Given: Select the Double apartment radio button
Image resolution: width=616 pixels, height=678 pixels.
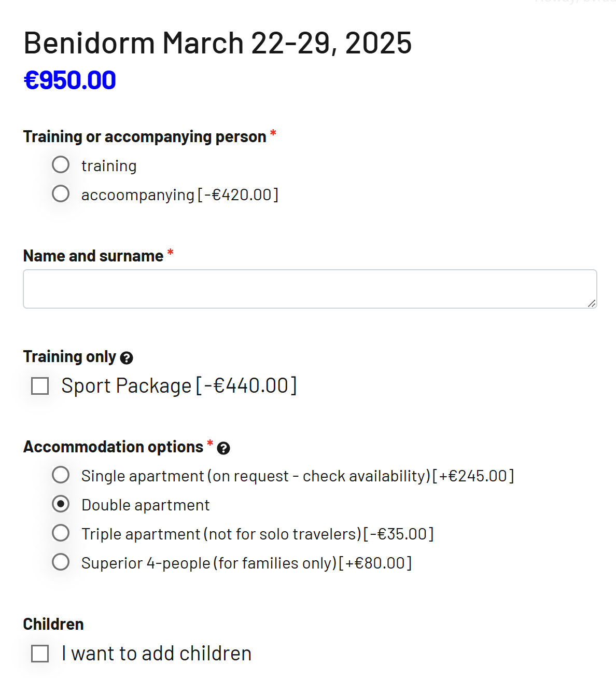Looking at the screenshot, I should [x=61, y=504].
